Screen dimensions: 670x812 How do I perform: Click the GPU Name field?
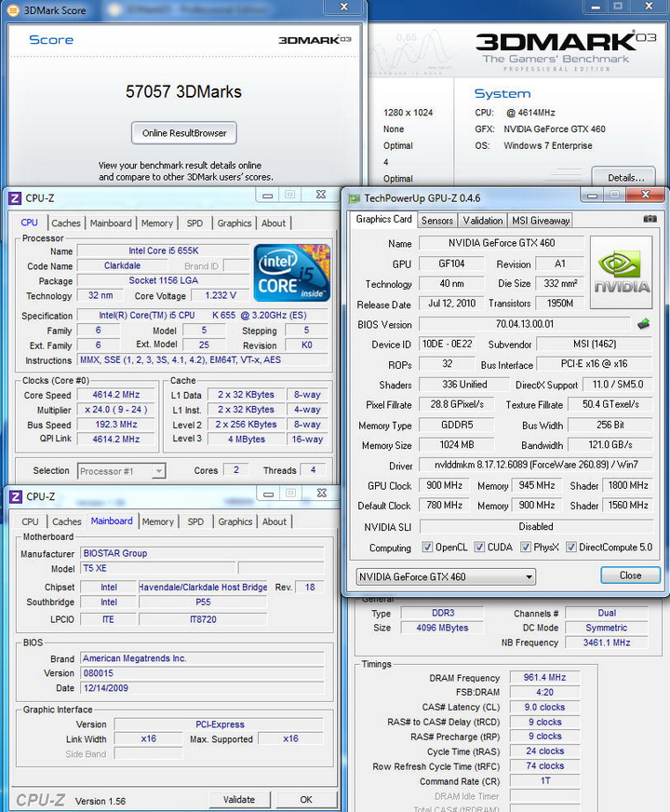point(502,243)
